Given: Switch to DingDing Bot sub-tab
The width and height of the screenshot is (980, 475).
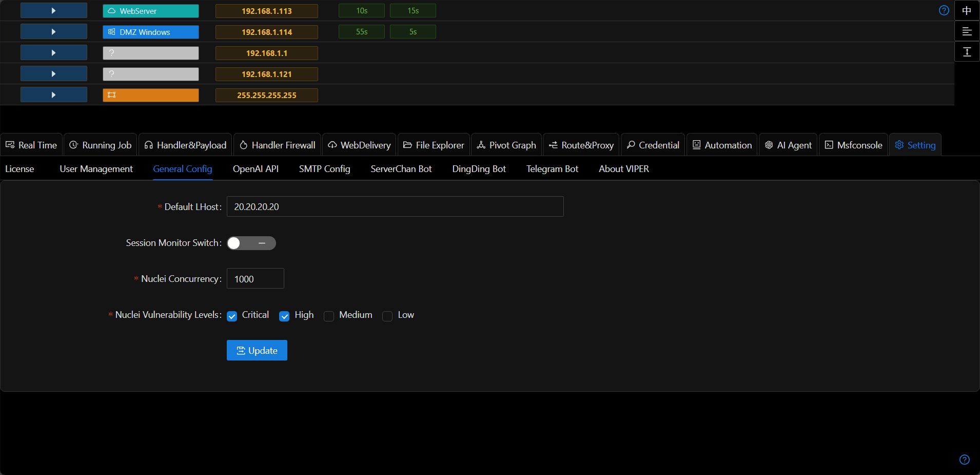Looking at the screenshot, I should [479, 169].
